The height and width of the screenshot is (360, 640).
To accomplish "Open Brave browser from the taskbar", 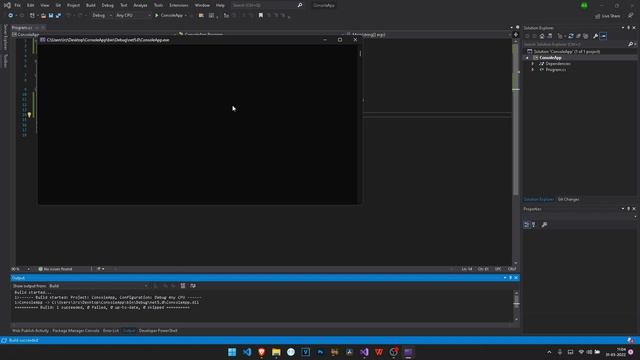I will coord(262,352).
